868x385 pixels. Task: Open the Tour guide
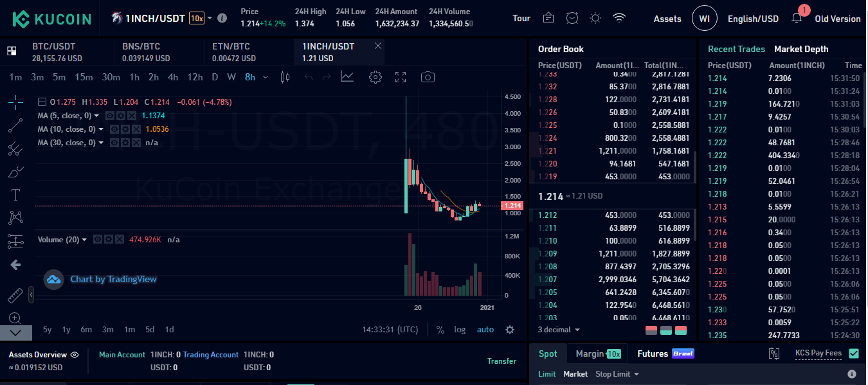(521, 18)
